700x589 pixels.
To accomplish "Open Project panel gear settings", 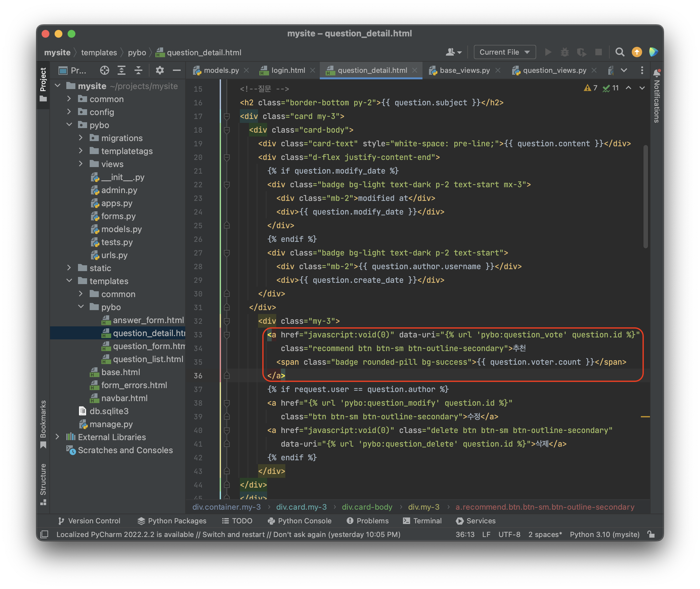I will point(160,70).
